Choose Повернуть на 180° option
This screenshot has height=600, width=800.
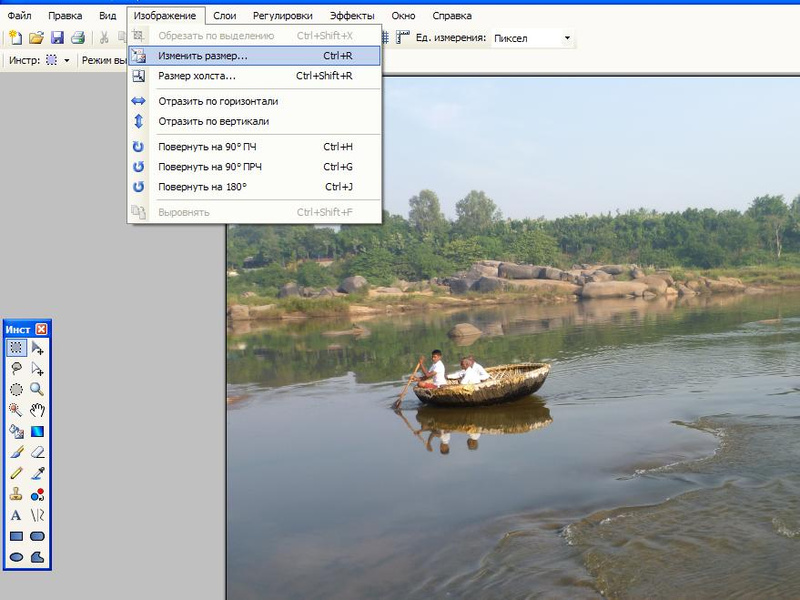point(202,187)
